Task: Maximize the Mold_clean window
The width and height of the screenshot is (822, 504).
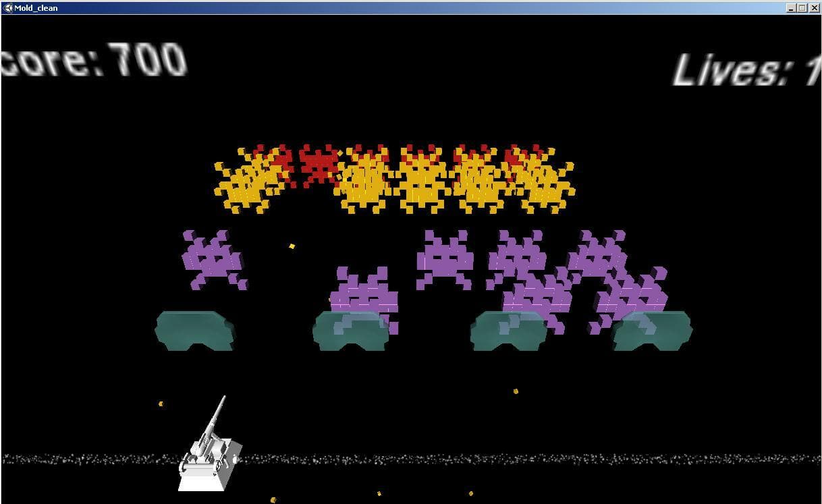Action: [802, 7]
